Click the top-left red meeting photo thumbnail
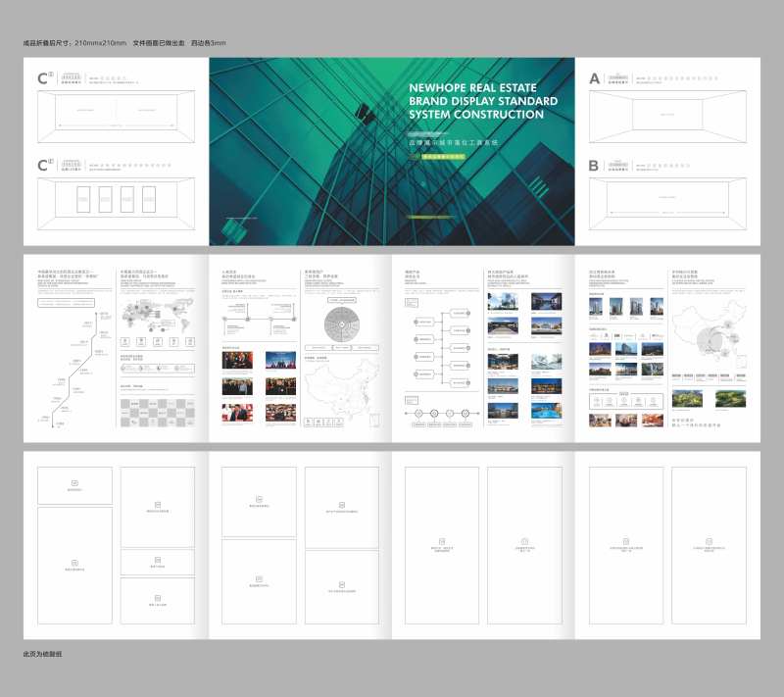This screenshot has height=697, width=784. (x=237, y=360)
